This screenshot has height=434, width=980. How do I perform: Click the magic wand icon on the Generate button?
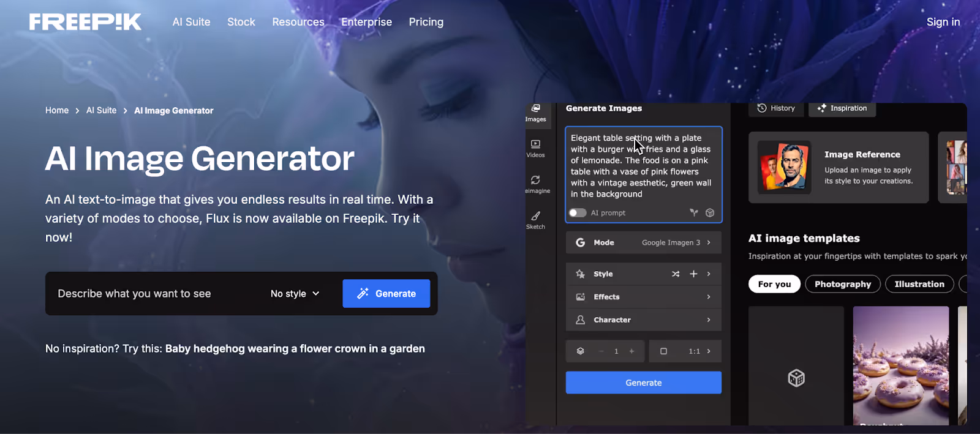pyautogui.click(x=363, y=293)
